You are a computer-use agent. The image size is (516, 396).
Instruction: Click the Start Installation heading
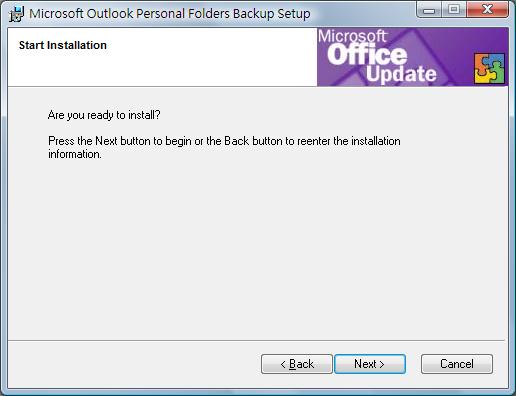point(63,45)
